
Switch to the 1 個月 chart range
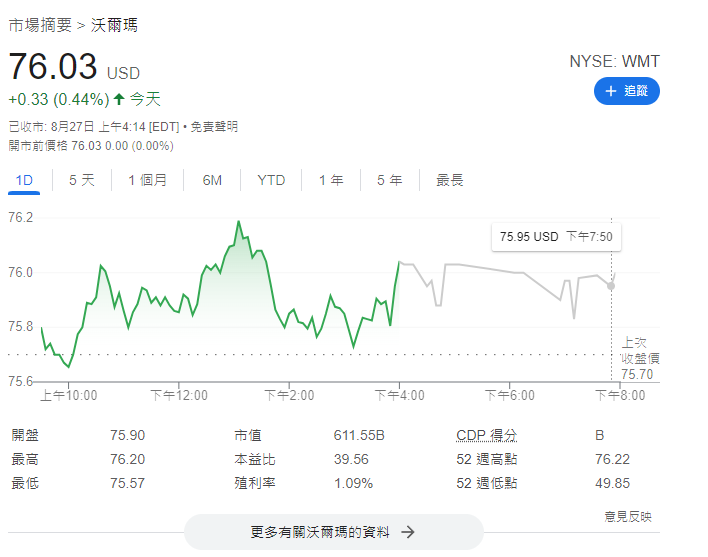tap(147, 181)
